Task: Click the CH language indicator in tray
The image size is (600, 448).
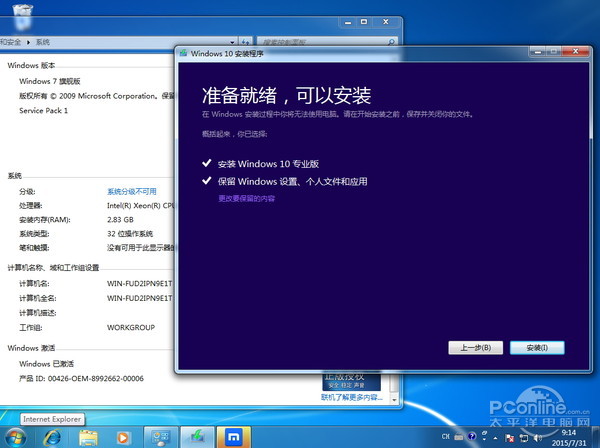Action: point(445,437)
